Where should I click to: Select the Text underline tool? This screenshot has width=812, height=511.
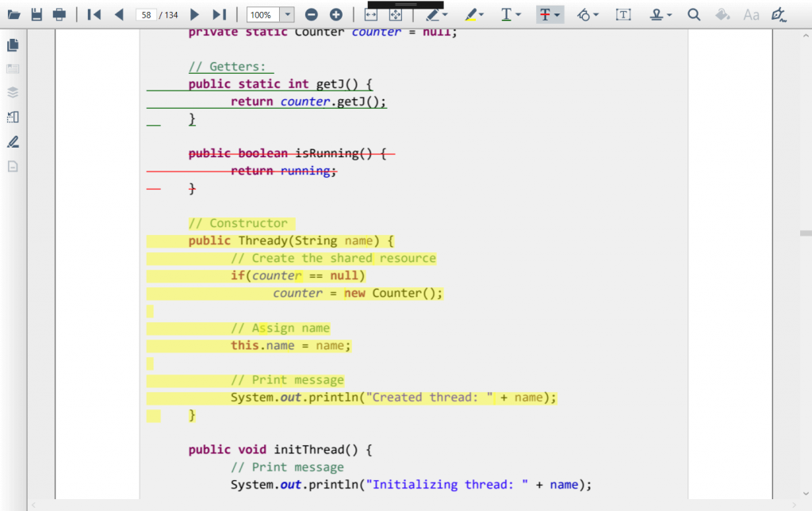click(x=507, y=14)
